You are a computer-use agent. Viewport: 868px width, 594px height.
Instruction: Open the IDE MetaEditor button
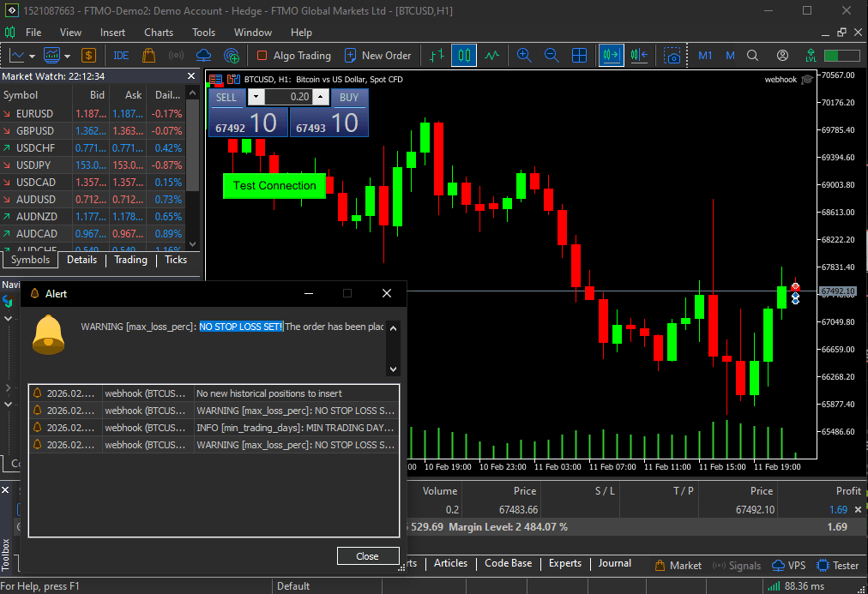click(x=121, y=56)
